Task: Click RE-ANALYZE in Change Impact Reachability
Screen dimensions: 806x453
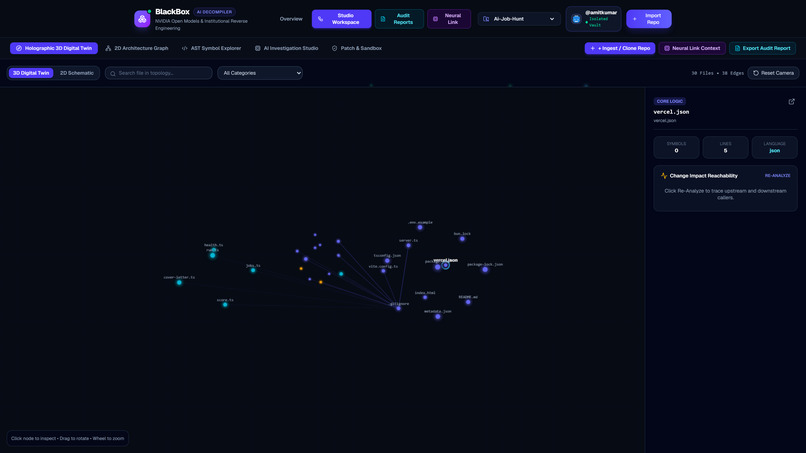Action: [x=777, y=176]
